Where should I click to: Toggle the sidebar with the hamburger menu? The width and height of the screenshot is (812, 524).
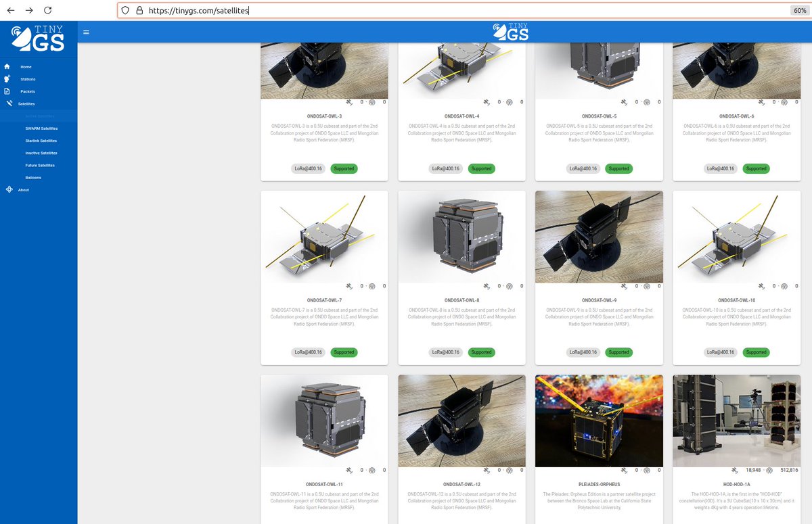click(86, 31)
